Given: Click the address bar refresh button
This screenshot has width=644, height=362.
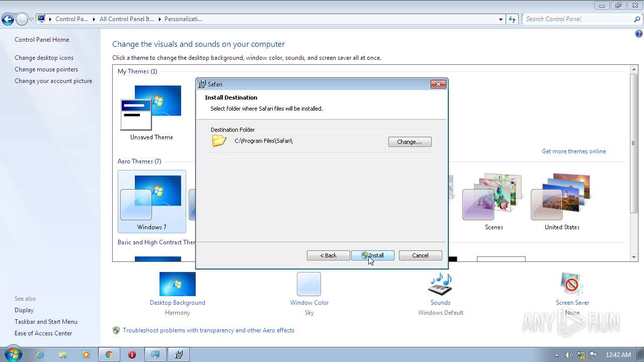Looking at the screenshot, I should tap(512, 19).
